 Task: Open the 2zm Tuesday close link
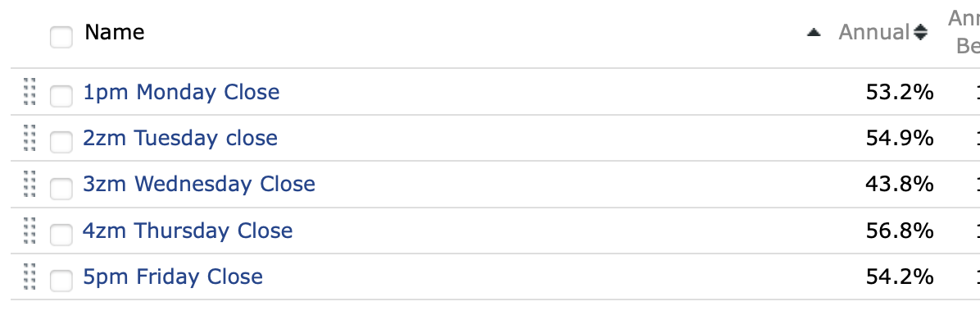pos(180,138)
